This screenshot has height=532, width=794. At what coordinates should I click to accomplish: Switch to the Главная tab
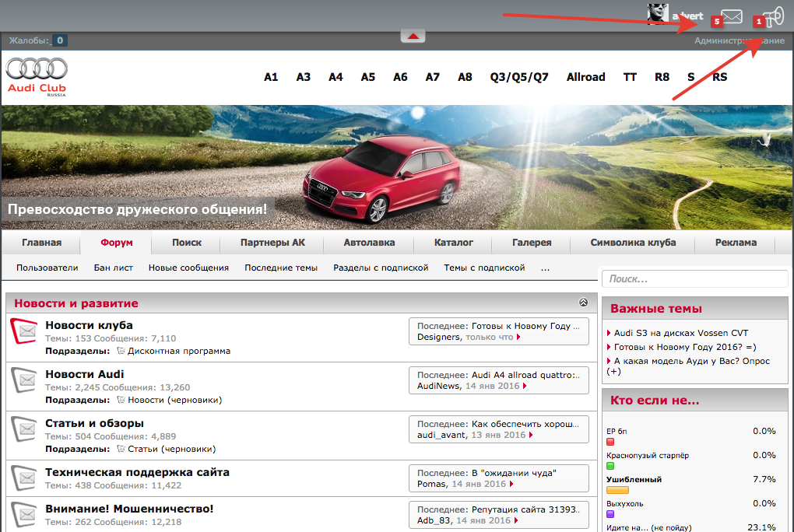point(41,243)
